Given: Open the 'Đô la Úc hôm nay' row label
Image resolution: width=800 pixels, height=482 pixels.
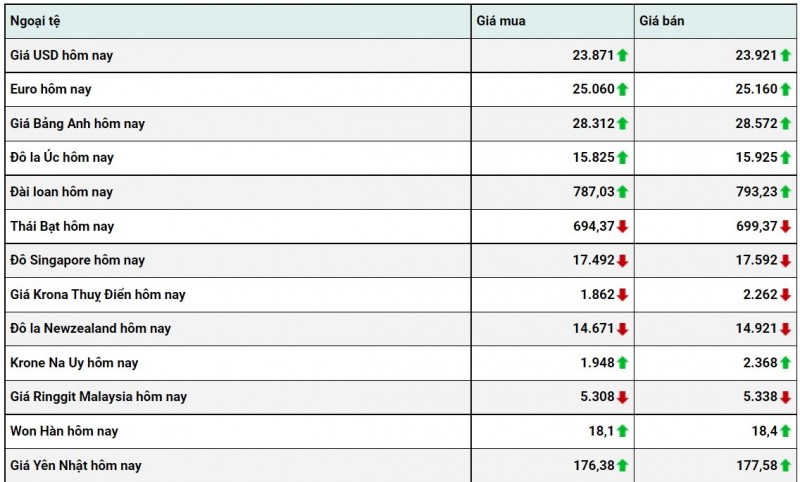Looking at the screenshot, I should coord(62,158).
